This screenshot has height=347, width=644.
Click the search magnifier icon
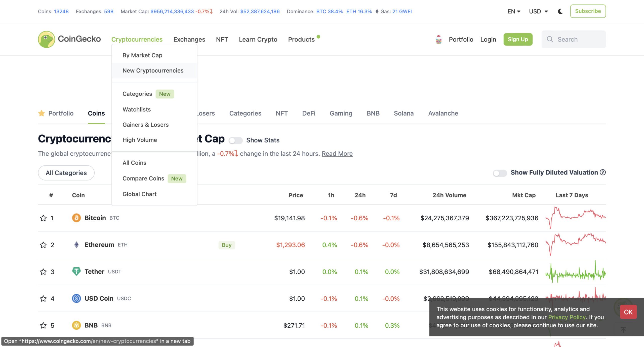[550, 39]
